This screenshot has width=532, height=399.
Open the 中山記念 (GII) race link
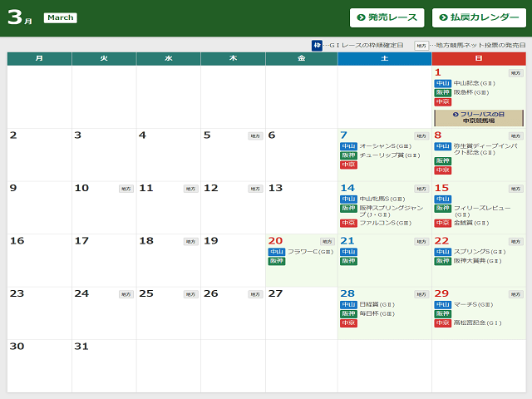tap(475, 83)
